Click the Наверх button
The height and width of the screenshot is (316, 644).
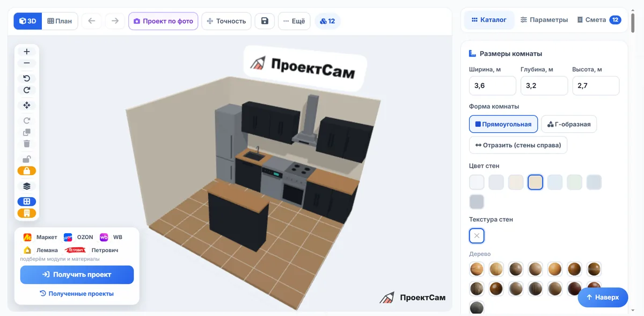603,297
